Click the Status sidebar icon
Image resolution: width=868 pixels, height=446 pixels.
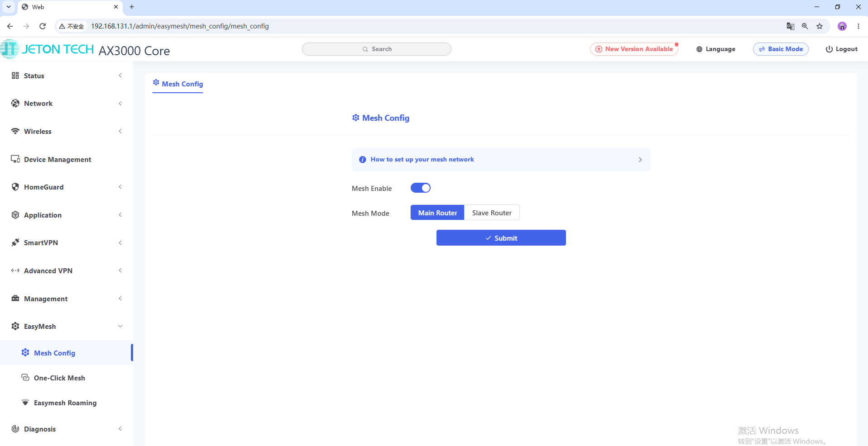pos(15,76)
